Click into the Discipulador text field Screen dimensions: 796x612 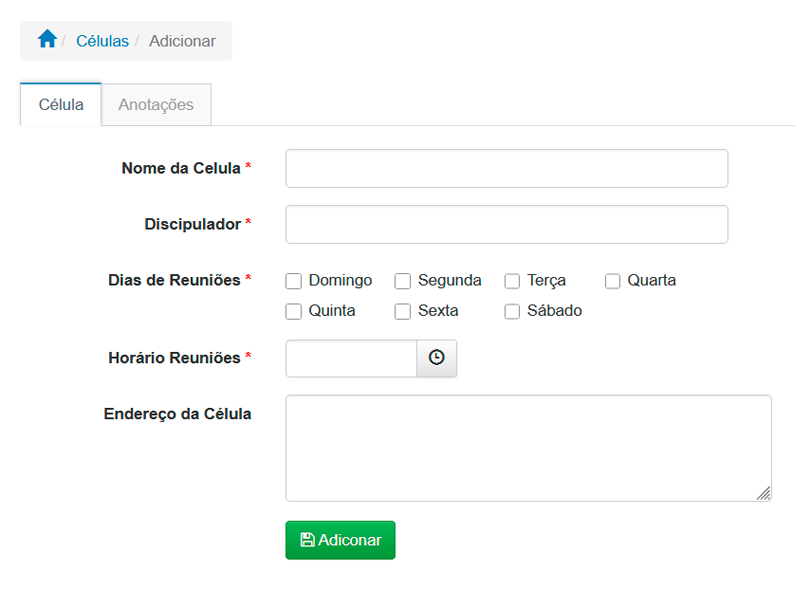pos(506,224)
